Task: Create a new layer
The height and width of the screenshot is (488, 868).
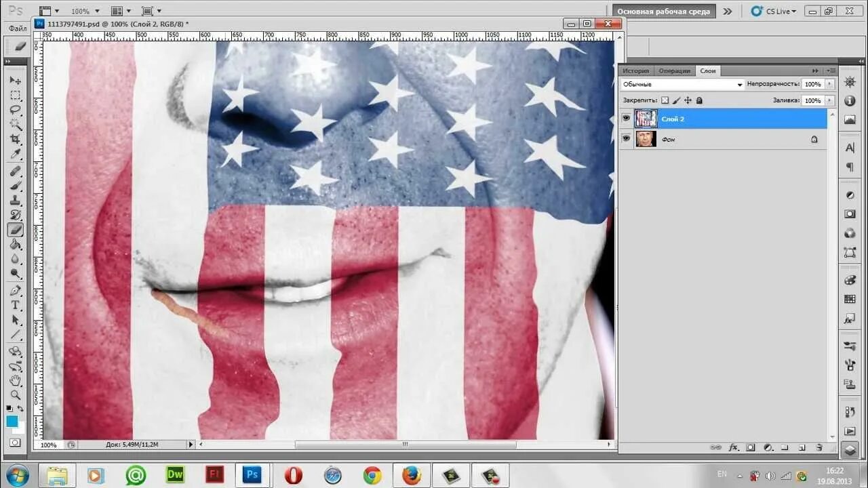Action: [x=802, y=447]
